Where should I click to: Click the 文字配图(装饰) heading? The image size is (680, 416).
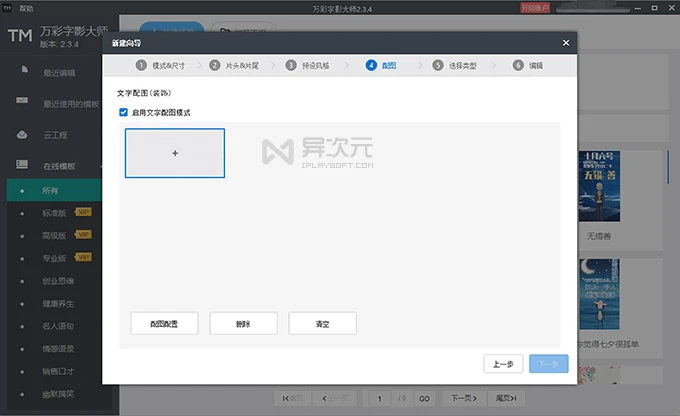pos(144,93)
